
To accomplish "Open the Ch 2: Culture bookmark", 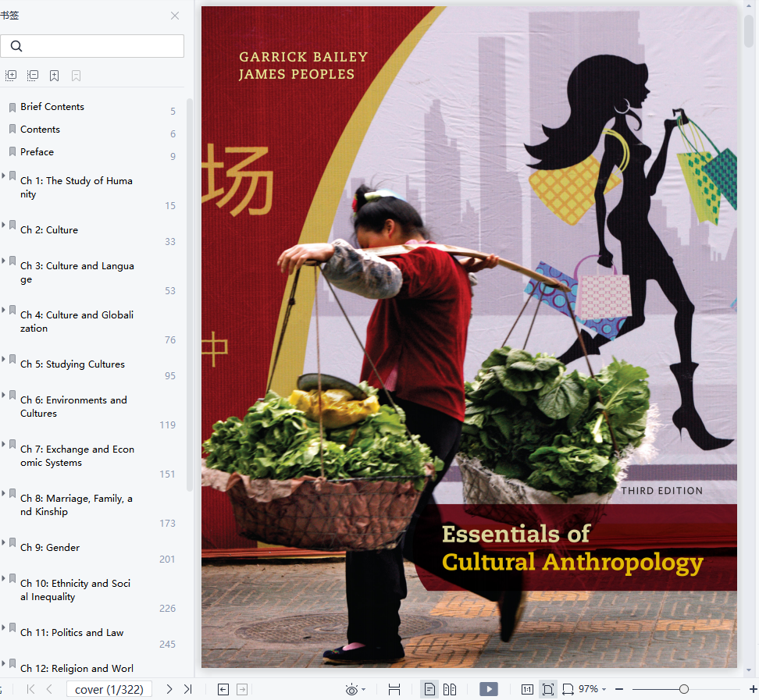I will point(49,230).
